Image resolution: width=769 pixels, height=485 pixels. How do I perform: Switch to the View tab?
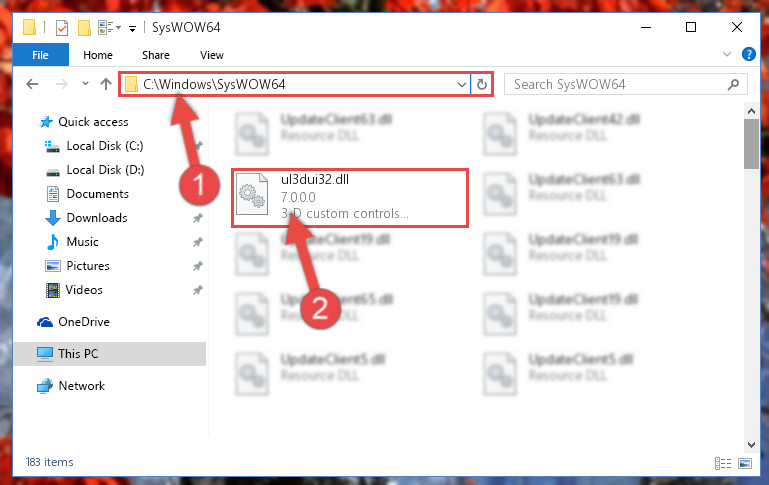click(x=212, y=55)
